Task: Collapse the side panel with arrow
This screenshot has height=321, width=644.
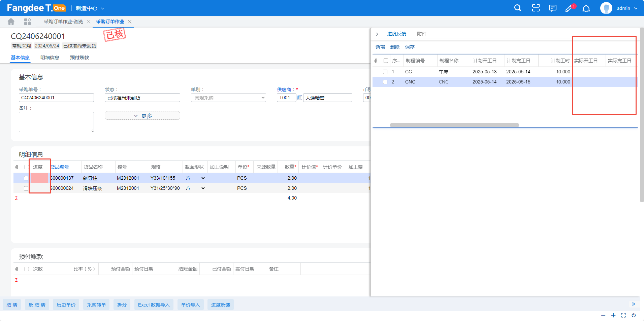Action: (377, 34)
